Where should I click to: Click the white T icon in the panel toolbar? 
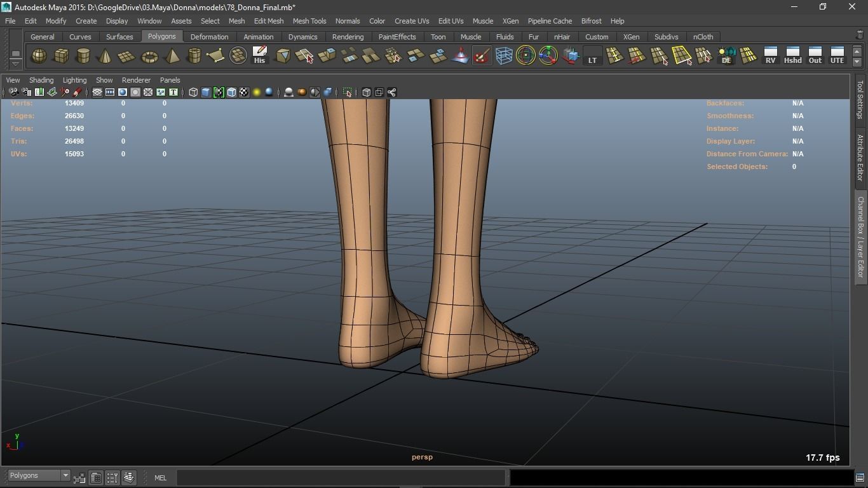click(x=173, y=93)
